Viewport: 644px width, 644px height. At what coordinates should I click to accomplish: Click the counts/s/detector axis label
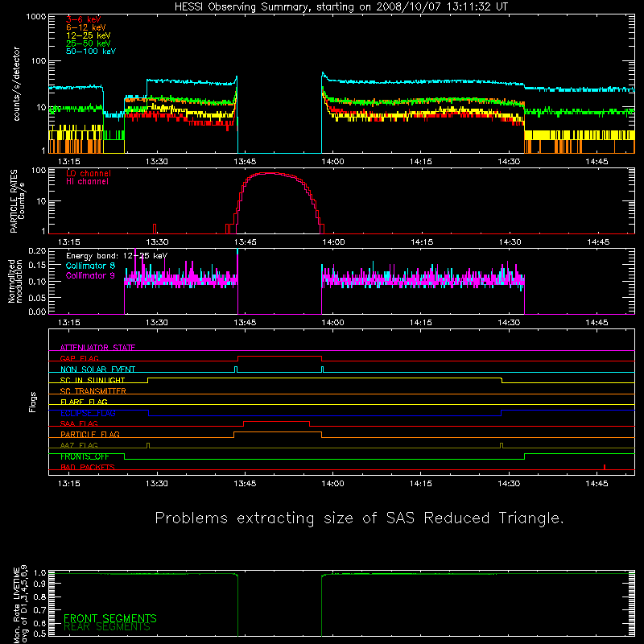tap(16, 84)
